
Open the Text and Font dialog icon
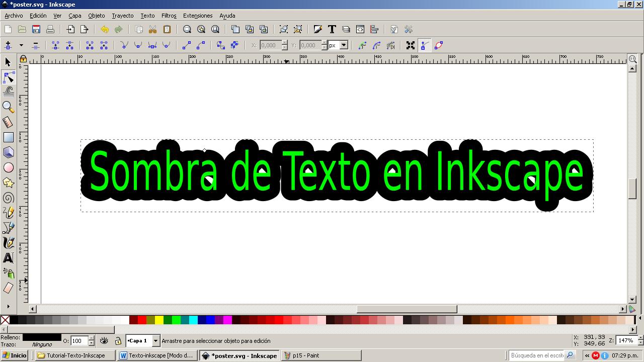click(332, 30)
